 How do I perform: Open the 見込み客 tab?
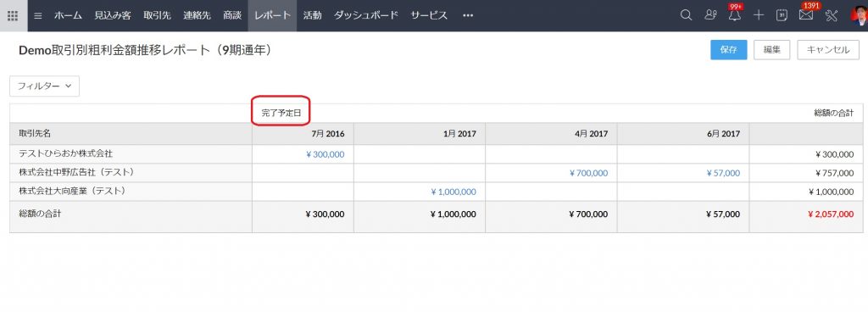[113, 15]
